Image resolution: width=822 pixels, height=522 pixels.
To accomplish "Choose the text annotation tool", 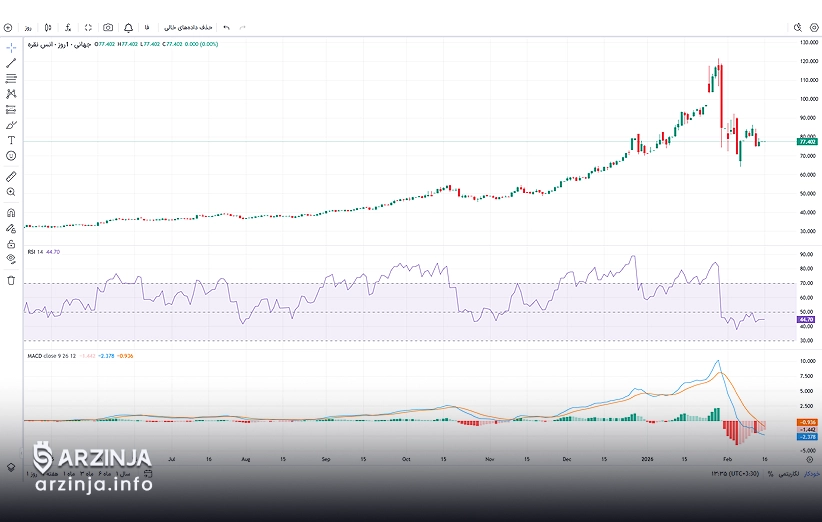I will (11, 141).
